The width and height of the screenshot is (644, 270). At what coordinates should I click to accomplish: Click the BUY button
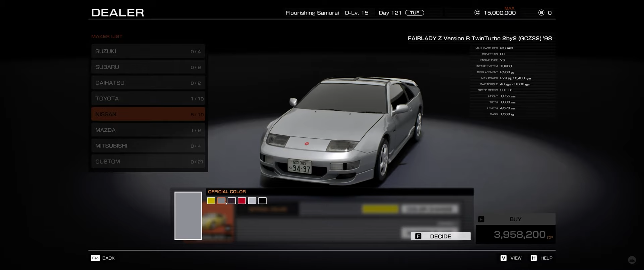[516, 219]
